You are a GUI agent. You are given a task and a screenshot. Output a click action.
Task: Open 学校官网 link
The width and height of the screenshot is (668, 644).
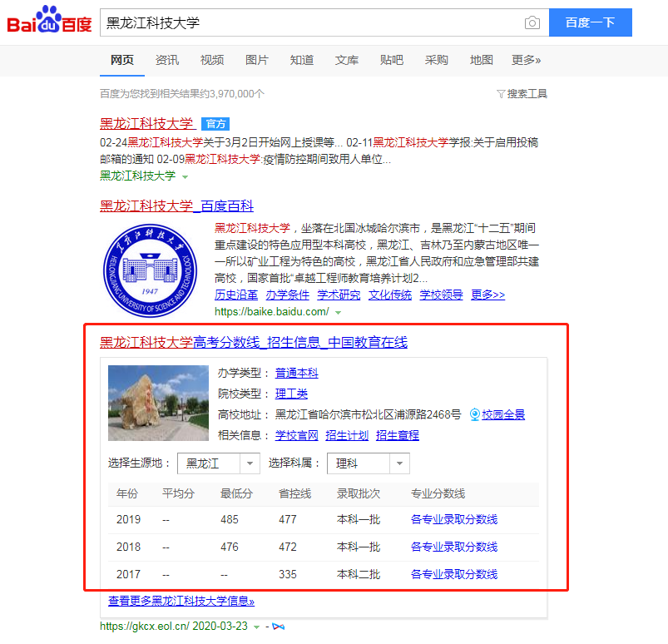(x=296, y=435)
